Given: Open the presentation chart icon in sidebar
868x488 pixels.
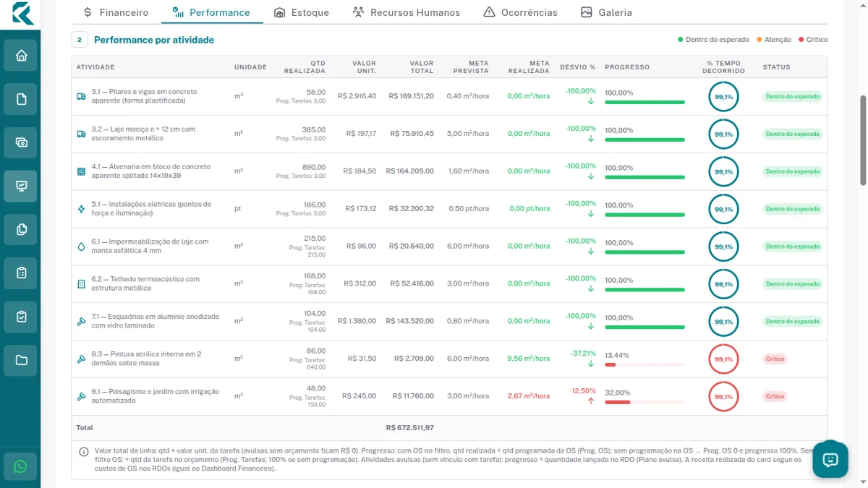Looking at the screenshot, I should point(20,186).
